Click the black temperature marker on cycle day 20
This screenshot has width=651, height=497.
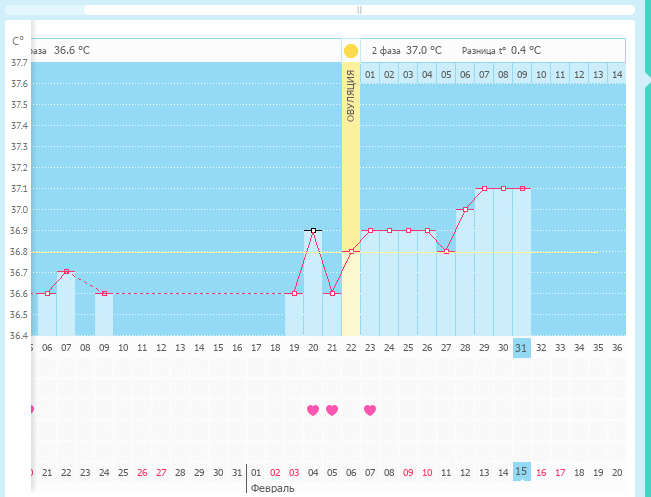313,230
